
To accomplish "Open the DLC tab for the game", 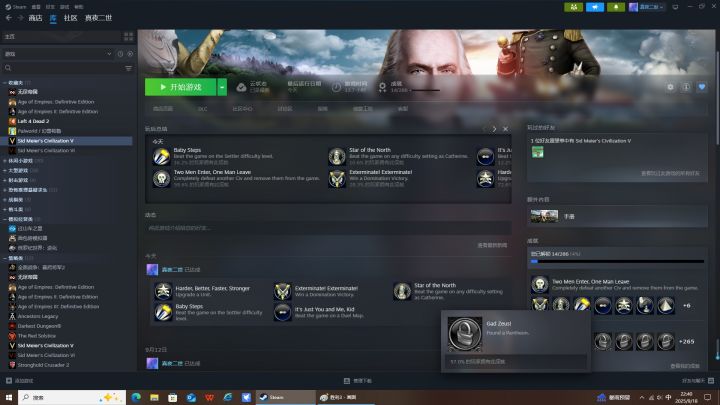I will point(202,109).
